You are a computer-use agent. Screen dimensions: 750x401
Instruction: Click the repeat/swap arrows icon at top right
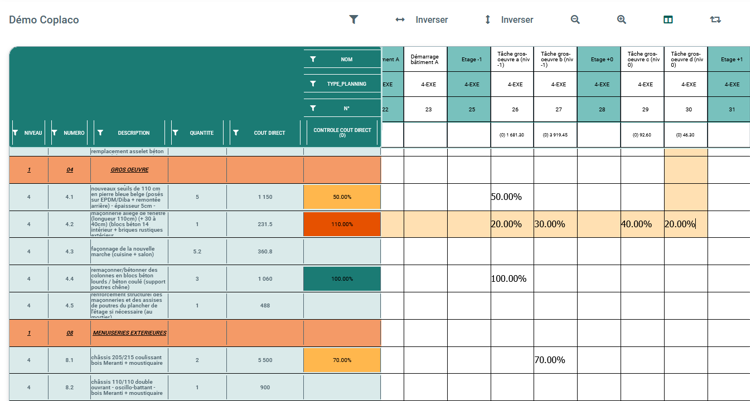click(715, 19)
